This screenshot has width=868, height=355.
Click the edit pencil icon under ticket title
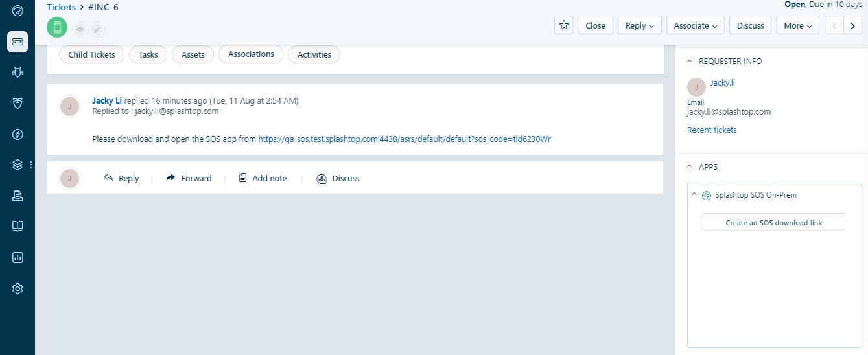(97, 29)
